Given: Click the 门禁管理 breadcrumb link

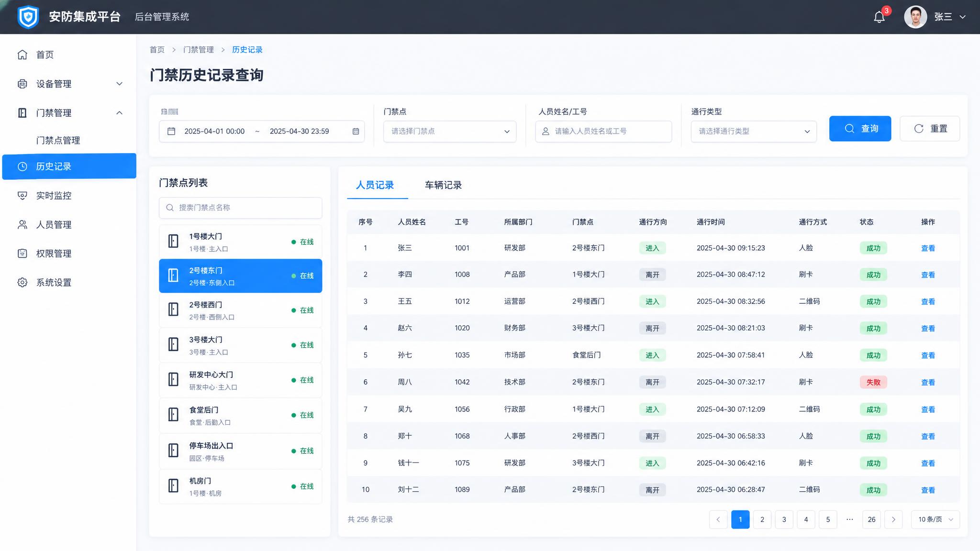Looking at the screenshot, I should tap(199, 50).
